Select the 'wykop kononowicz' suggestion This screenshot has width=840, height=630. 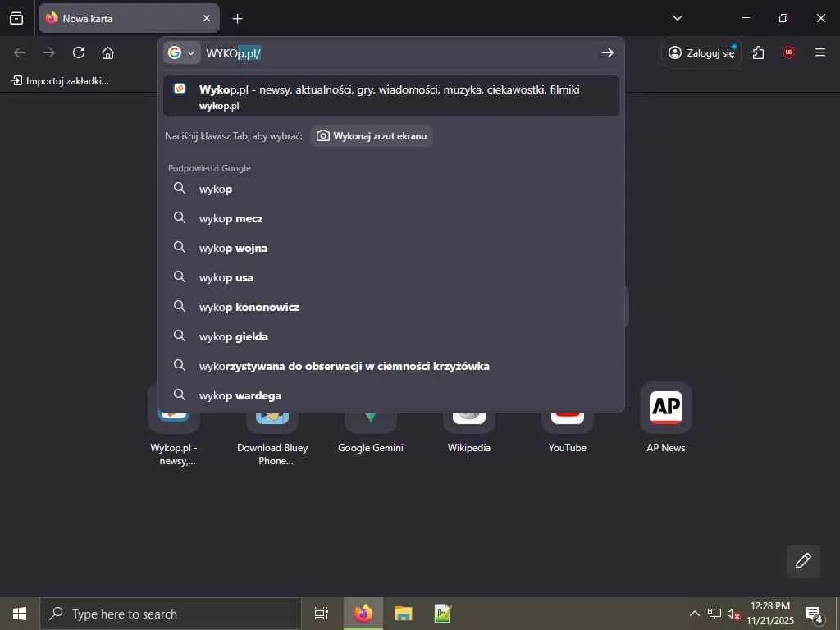coord(391,307)
